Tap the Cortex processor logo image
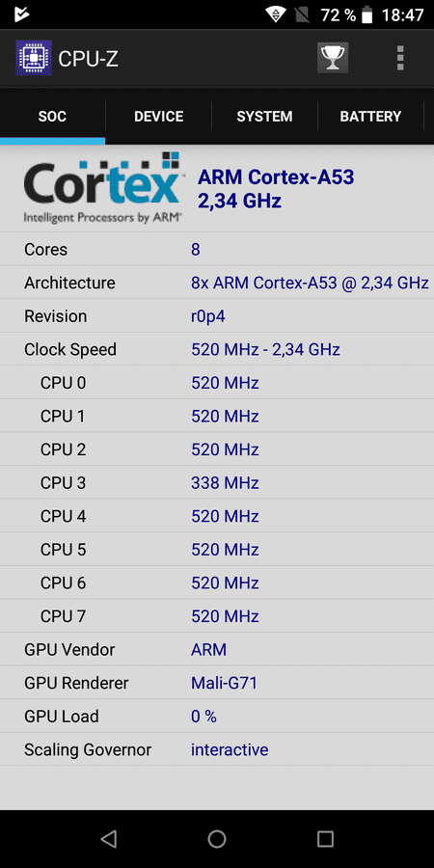This screenshot has width=434, height=868. tap(102, 188)
